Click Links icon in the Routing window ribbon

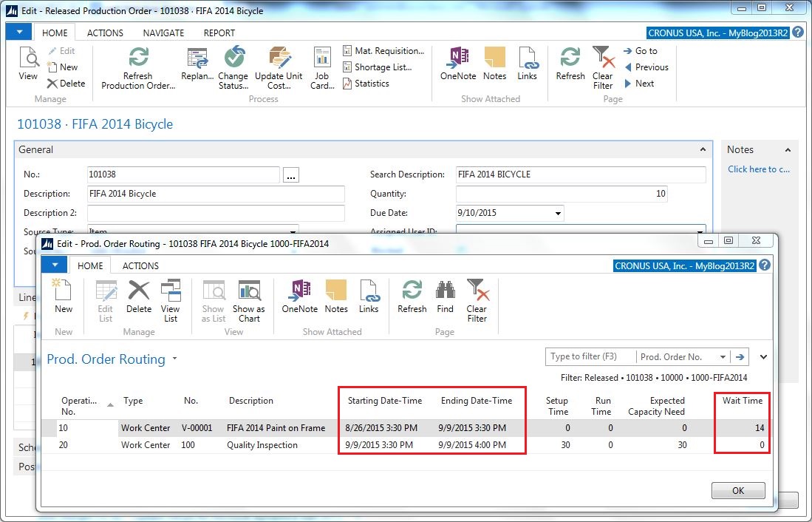(369, 296)
